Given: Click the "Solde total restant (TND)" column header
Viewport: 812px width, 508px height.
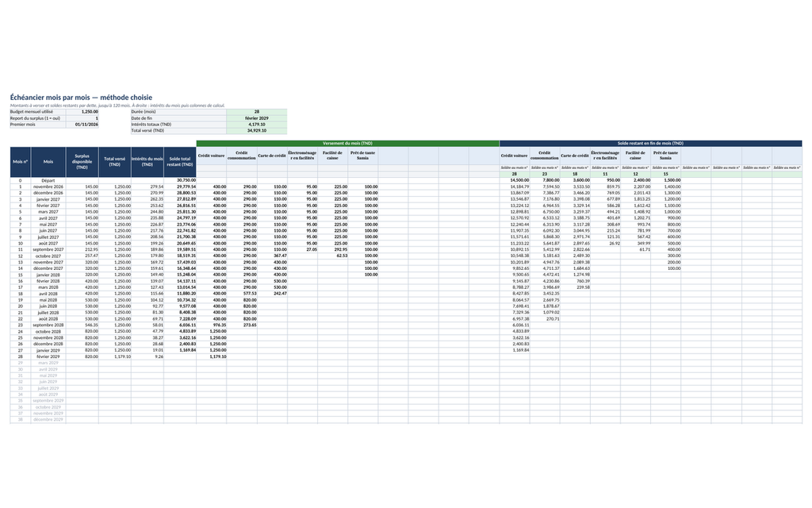Looking at the screenshot, I should click(180, 162).
